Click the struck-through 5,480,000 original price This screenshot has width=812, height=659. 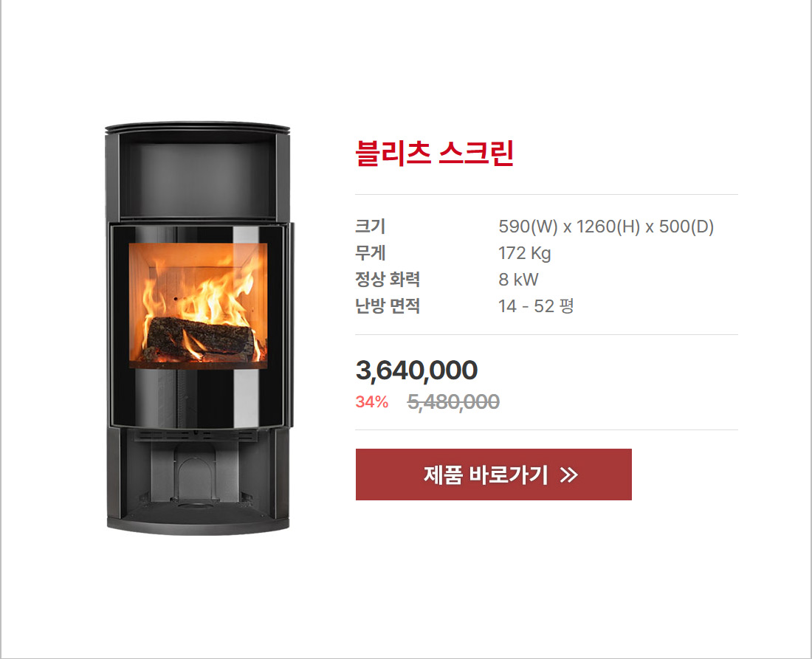454,401
